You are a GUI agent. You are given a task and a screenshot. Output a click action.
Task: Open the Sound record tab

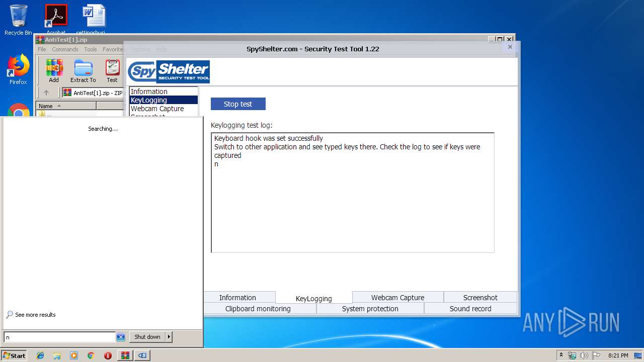(x=470, y=309)
